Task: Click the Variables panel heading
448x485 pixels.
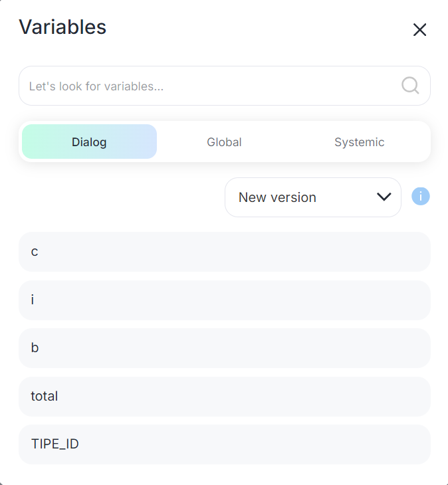Action: (x=62, y=27)
